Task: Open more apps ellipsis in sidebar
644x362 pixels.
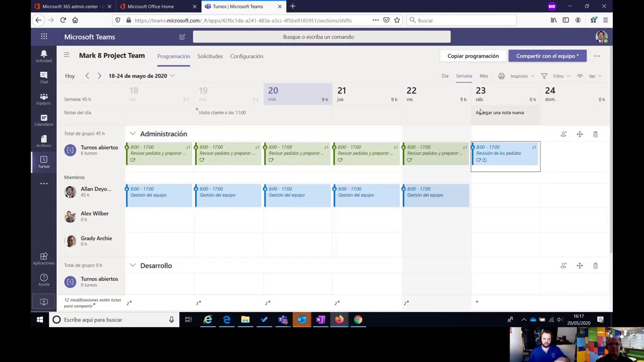Action: click(x=44, y=184)
